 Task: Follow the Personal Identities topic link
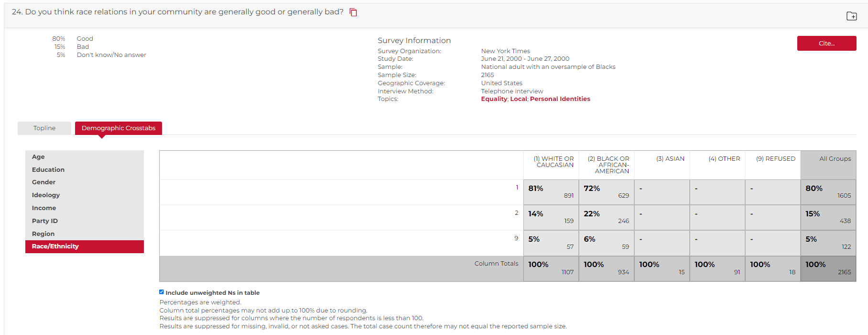tap(560, 99)
